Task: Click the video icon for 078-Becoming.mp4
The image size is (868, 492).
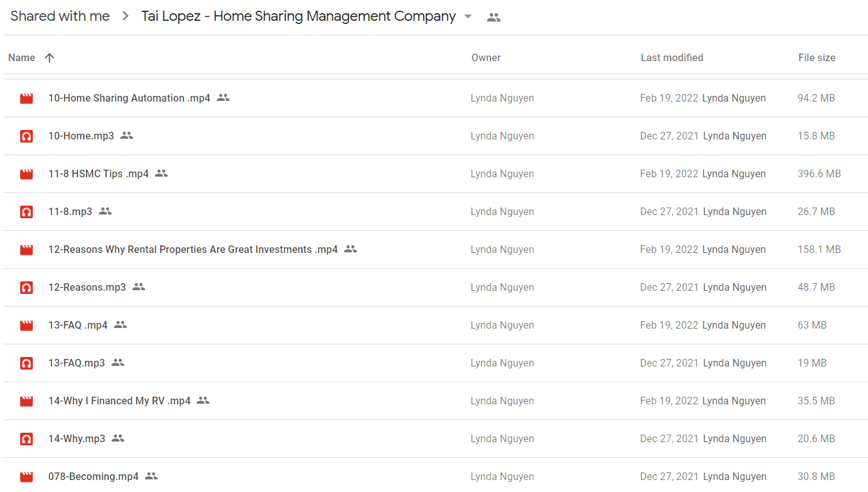Action: (26, 477)
